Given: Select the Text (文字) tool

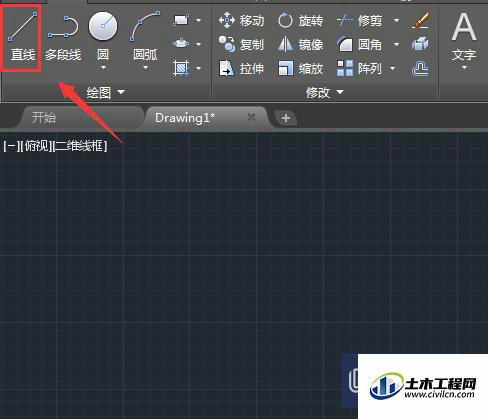Looking at the screenshot, I should coord(464,37).
